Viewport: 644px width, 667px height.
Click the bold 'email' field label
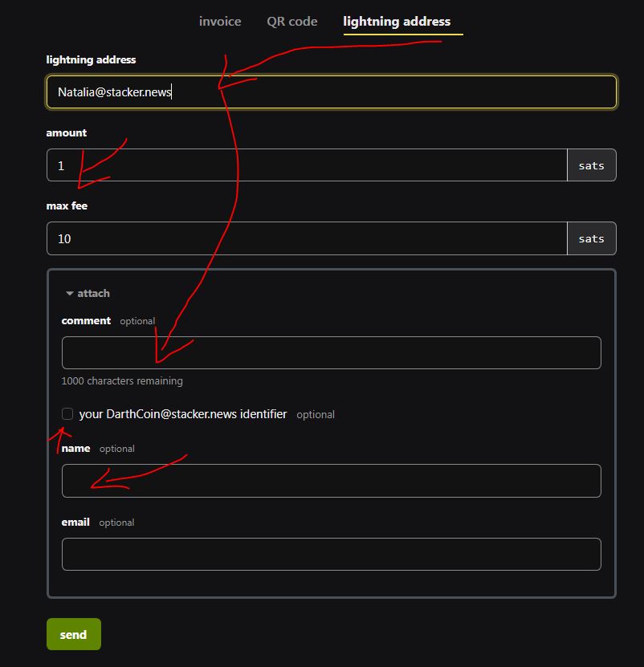point(75,523)
